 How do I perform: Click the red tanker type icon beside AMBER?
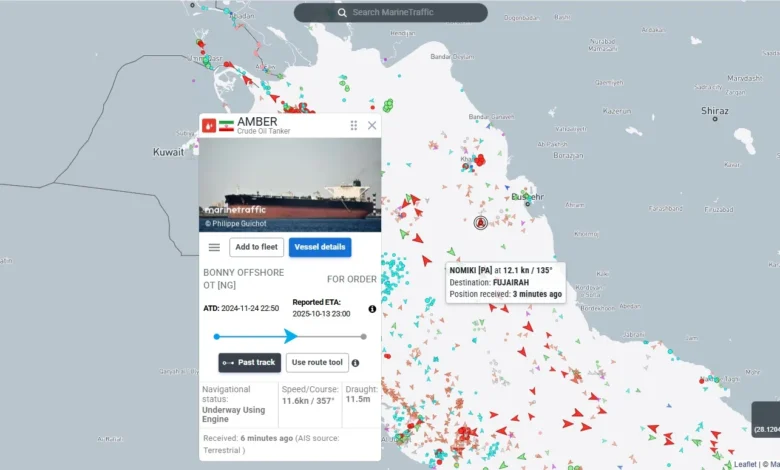[x=209, y=126]
